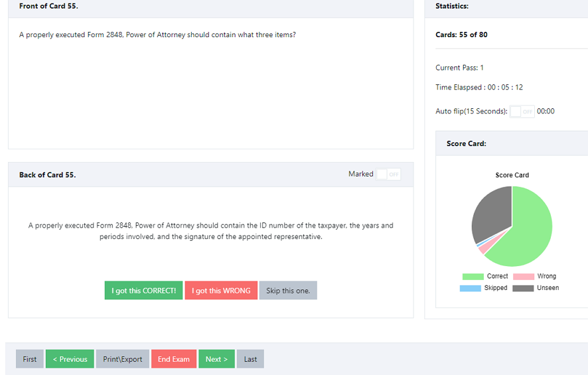Click the 00:00 auto flip timer
The height and width of the screenshot is (375, 588).
[546, 112]
